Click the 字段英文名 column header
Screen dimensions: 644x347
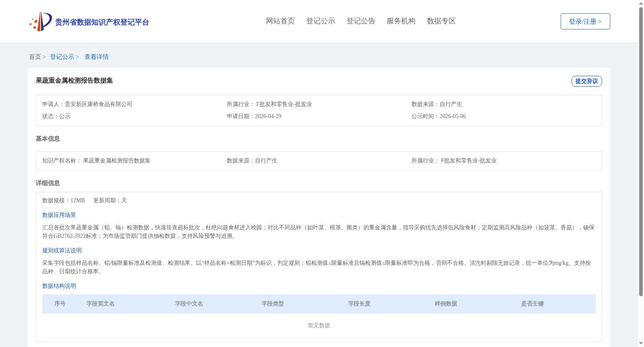pyautogui.click(x=101, y=304)
